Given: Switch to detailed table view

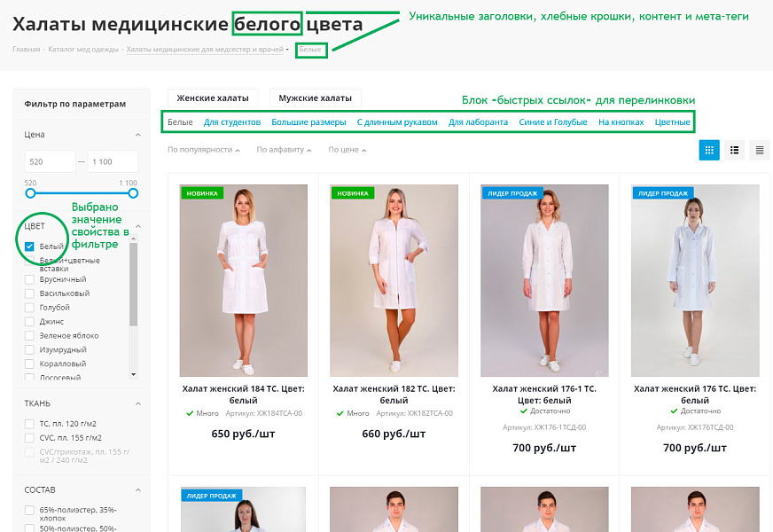Looking at the screenshot, I should [759, 150].
